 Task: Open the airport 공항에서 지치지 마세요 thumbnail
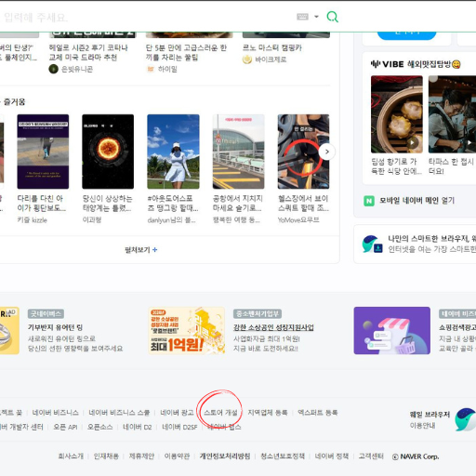238,152
